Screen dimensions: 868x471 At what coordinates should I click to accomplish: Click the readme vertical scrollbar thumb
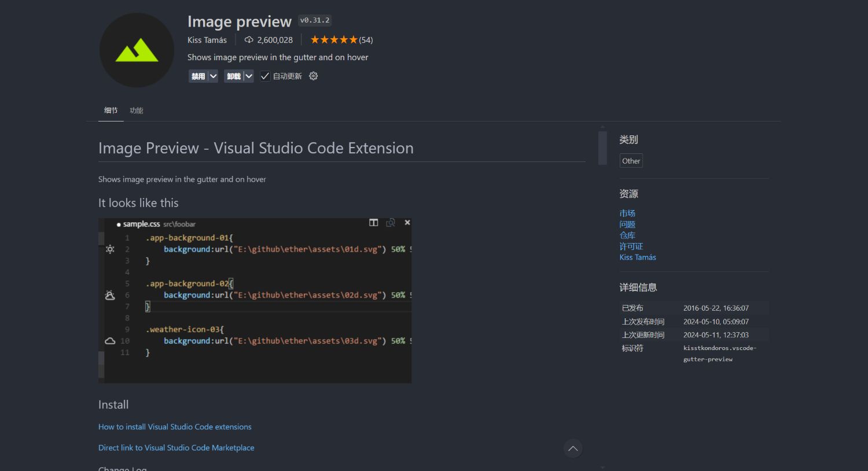tap(602, 148)
